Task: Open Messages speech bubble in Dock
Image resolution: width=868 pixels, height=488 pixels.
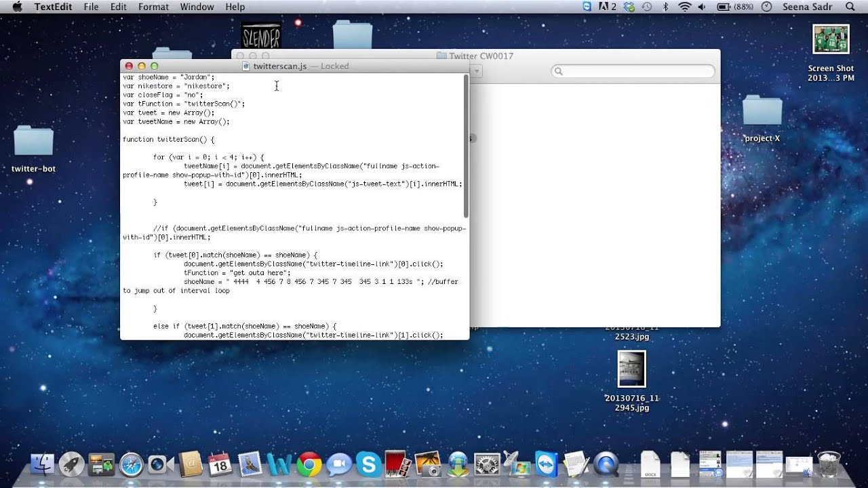Action: tap(338, 464)
